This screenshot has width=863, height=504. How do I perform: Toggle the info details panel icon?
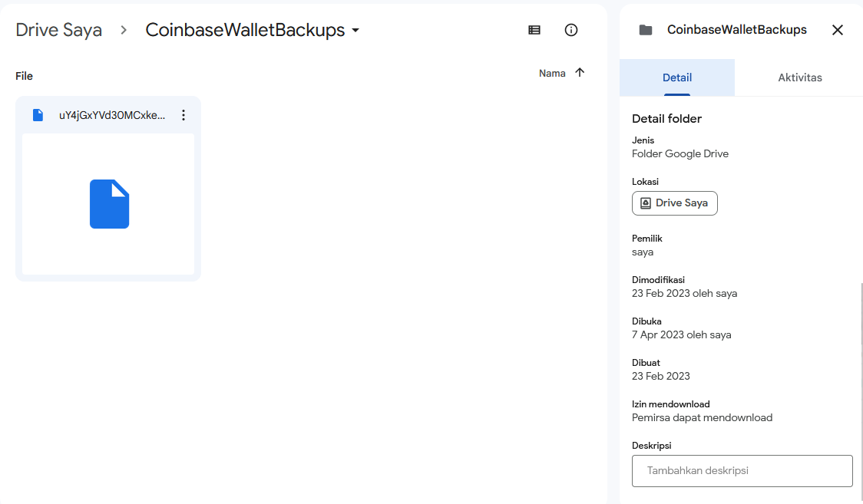tap(570, 30)
